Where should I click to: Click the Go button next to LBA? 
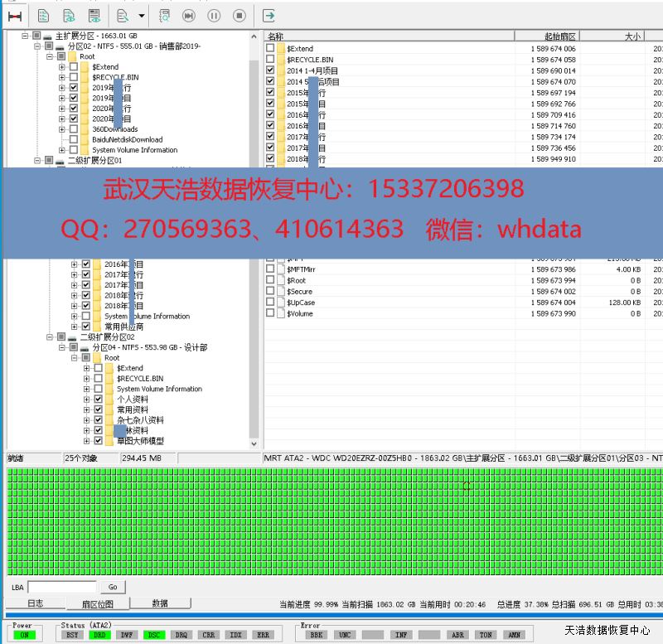[113, 587]
